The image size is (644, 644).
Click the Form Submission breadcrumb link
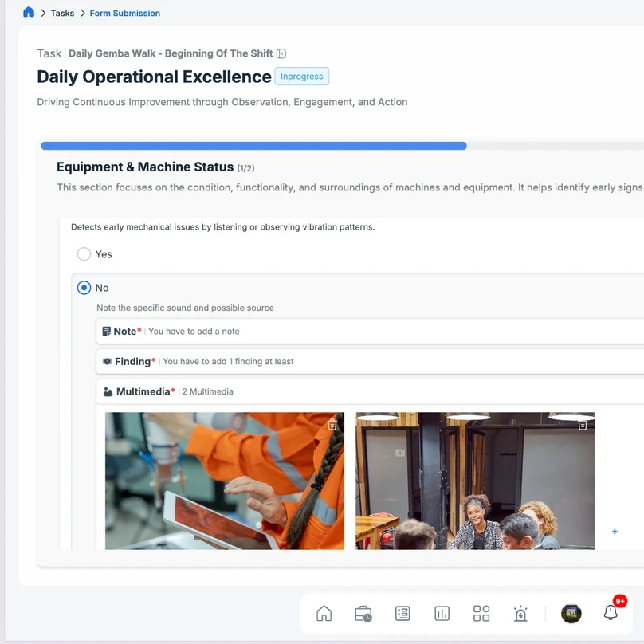(x=125, y=13)
